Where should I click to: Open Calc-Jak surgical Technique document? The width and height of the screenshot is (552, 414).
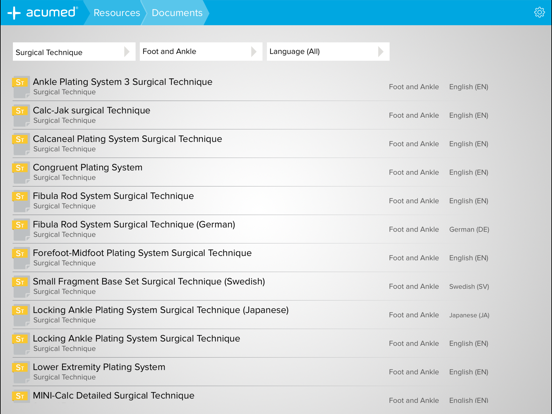[x=92, y=110]
